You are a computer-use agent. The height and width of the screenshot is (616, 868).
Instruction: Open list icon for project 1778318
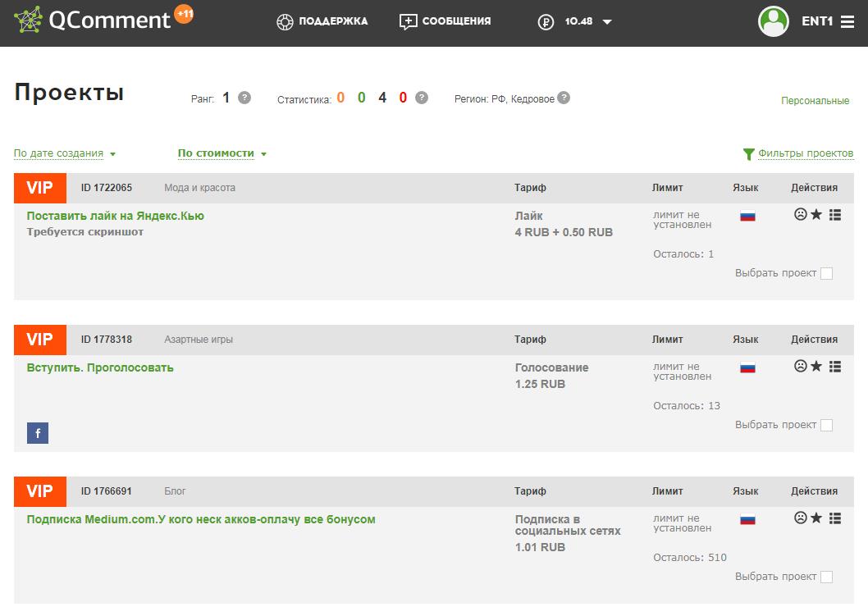(x=835, y=367)
